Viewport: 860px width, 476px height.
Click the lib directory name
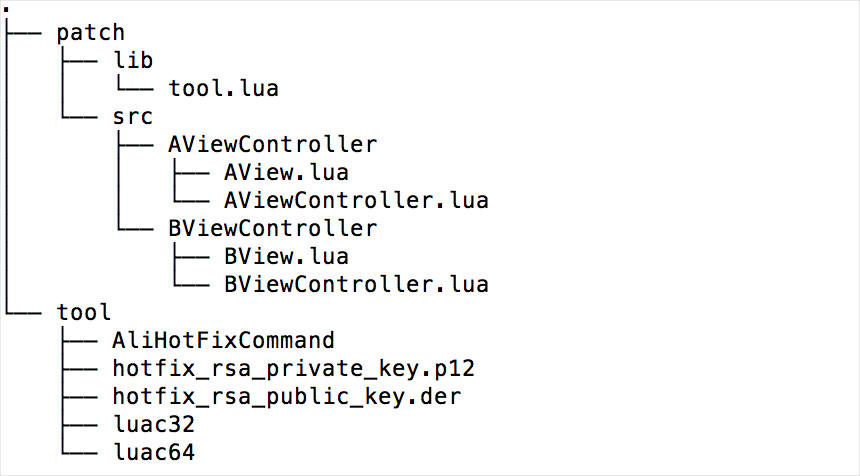point(133,60)
